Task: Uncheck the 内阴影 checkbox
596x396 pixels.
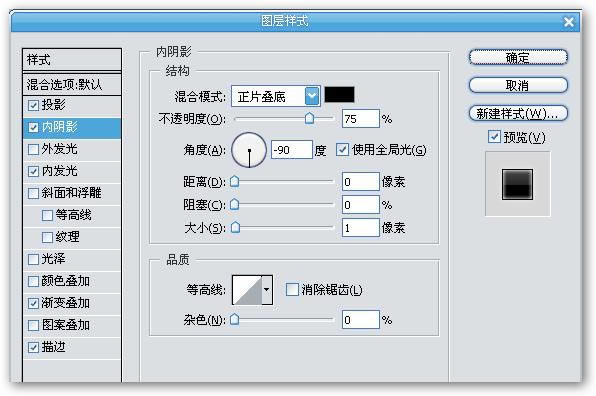Action: pos(33,127)
